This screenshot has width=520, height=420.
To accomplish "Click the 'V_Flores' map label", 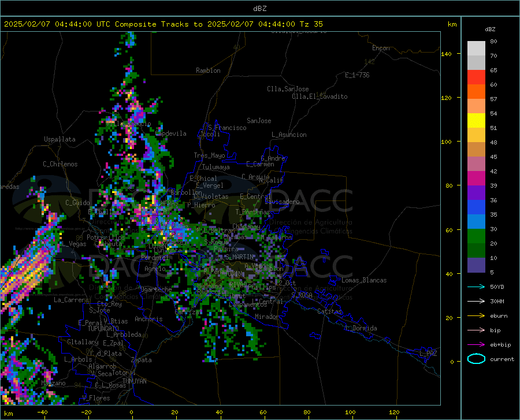I will click(x=96, y=398).
